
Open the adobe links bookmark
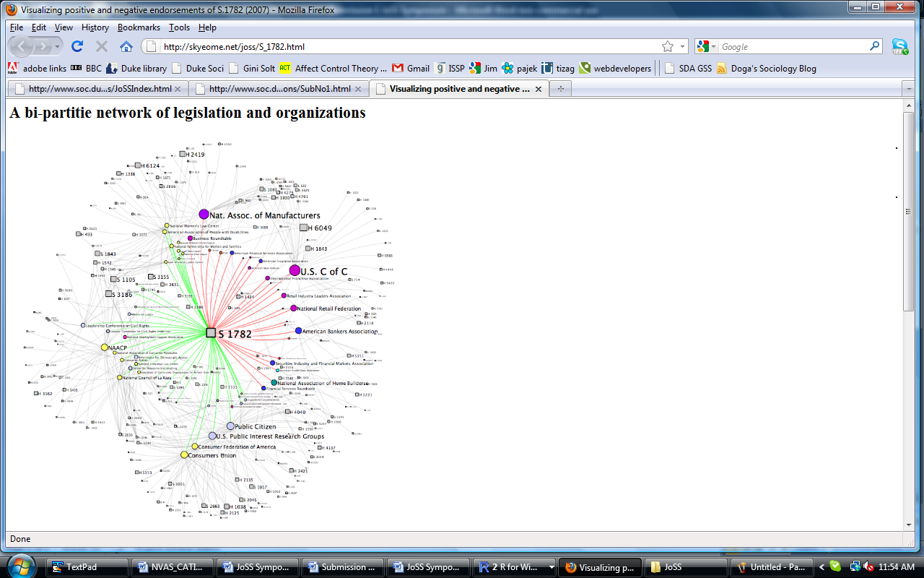[37, 69]
